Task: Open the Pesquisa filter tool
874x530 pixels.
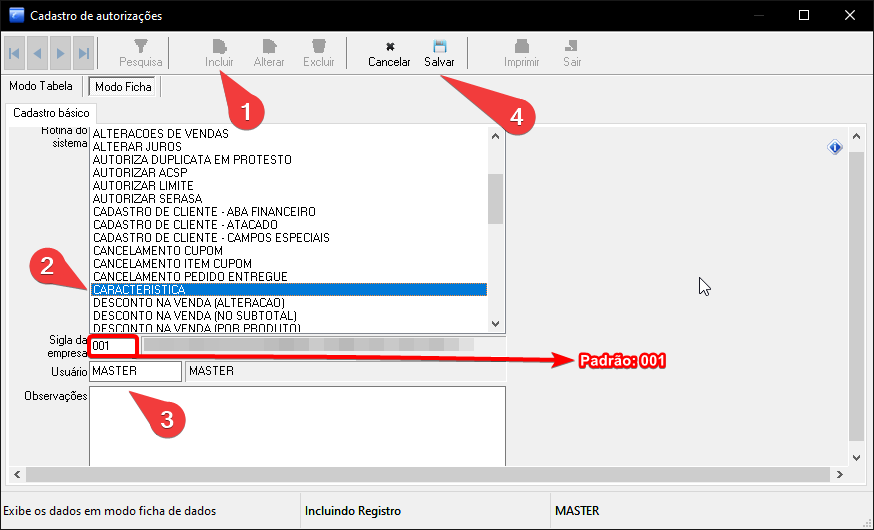Action: pyautogui.click(x=141, y=47)
